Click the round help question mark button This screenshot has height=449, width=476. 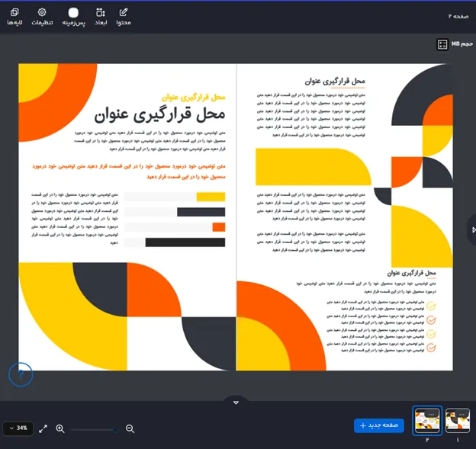pos(21,374)
